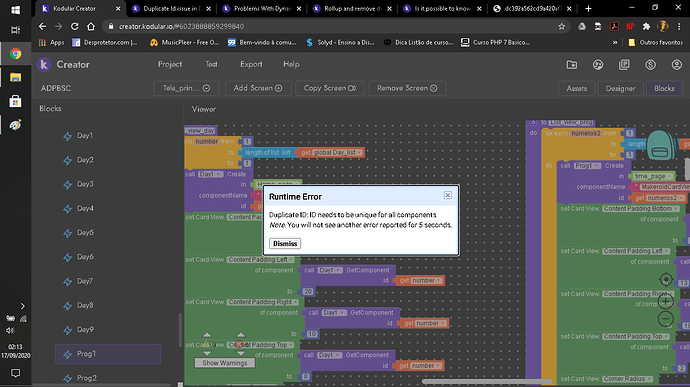Open Windows Start menu
Screen dimensions: 690x387
click(15, 10)
